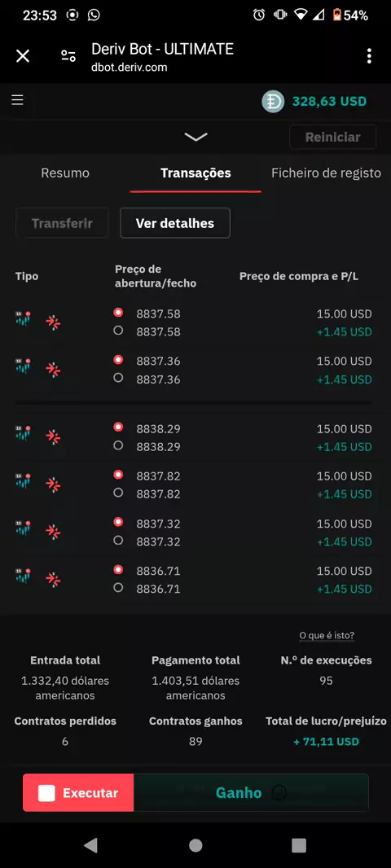The width and height of the screenshot is (391, 868).
Task: Select entry spot radio for 8837.32
Action: [118, 522]
